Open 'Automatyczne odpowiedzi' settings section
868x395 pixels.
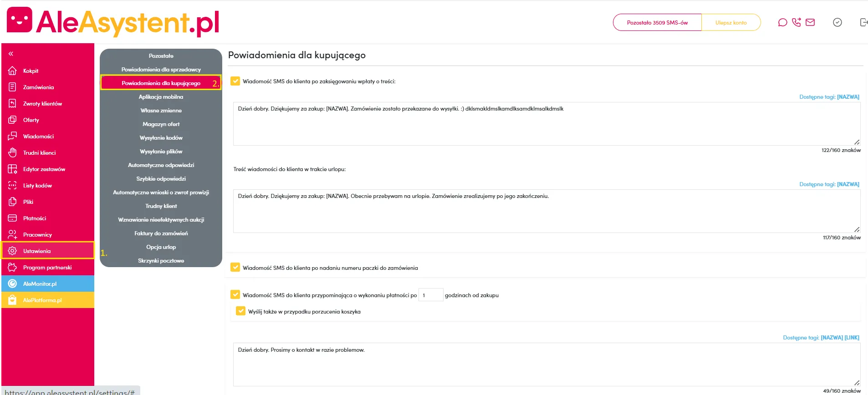click(x=161, y=165)
